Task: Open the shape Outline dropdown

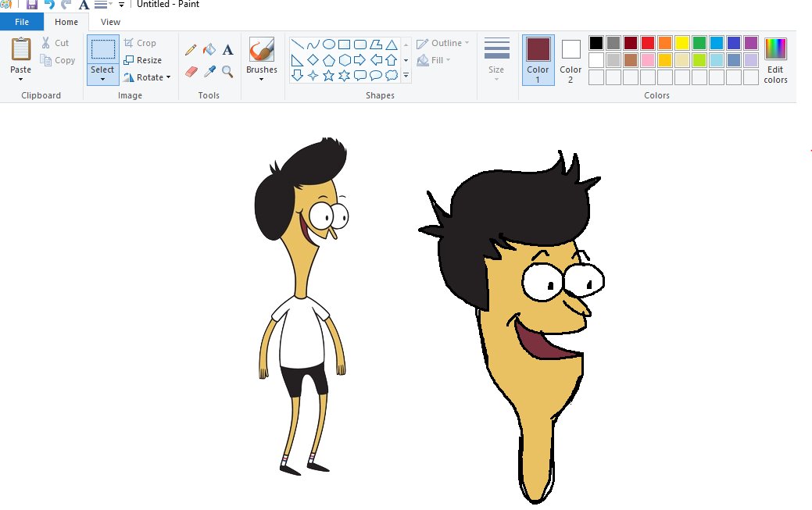Action: pyautogui.click(x=467, y=43)
